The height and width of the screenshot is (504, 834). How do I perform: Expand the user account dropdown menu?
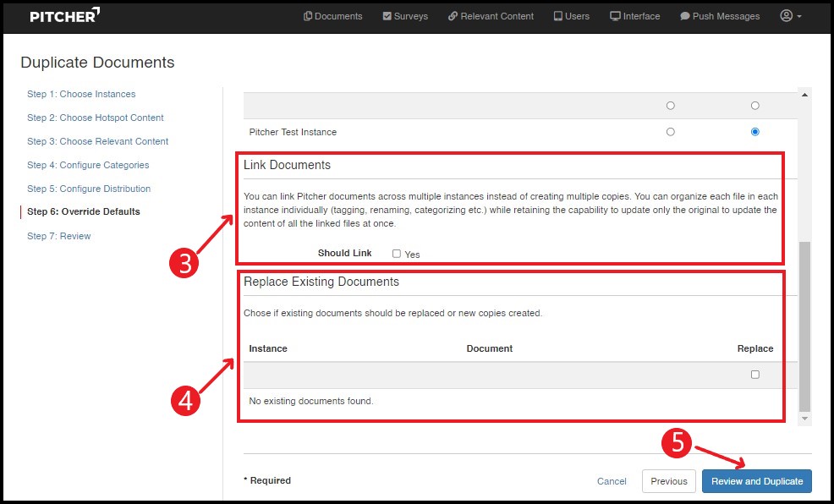click(x=790, y=16)
